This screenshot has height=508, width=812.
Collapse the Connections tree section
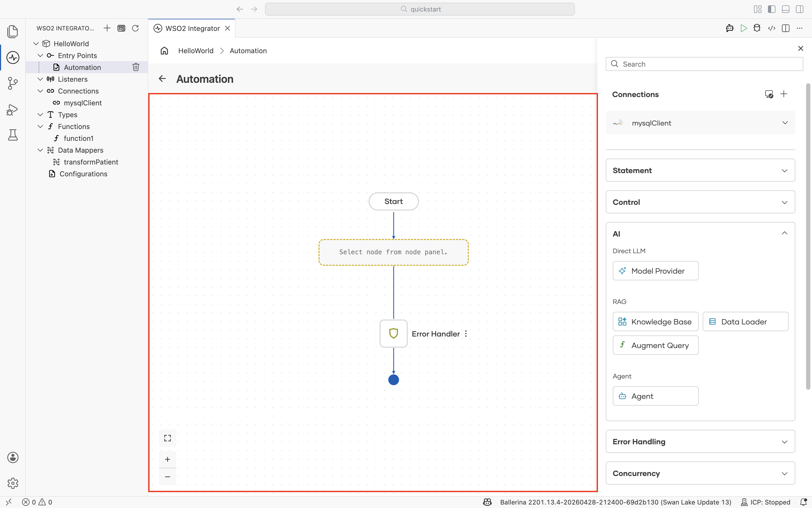40,91
